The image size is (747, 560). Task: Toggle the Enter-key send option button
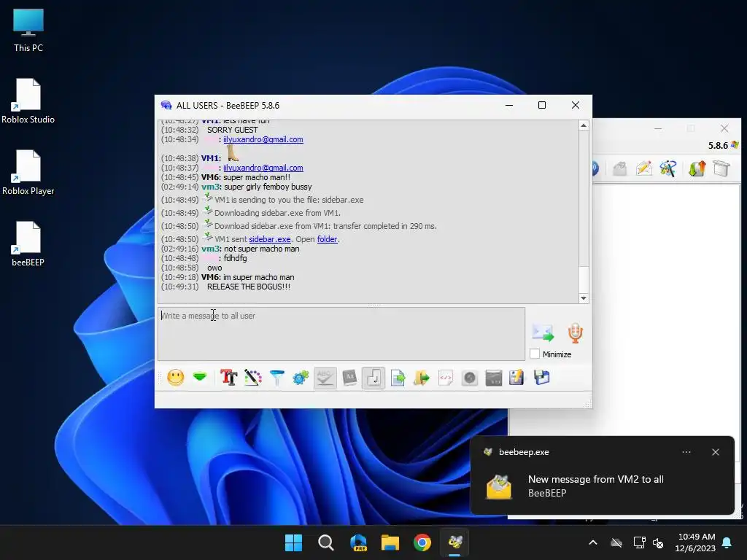(x=373, y=378)
